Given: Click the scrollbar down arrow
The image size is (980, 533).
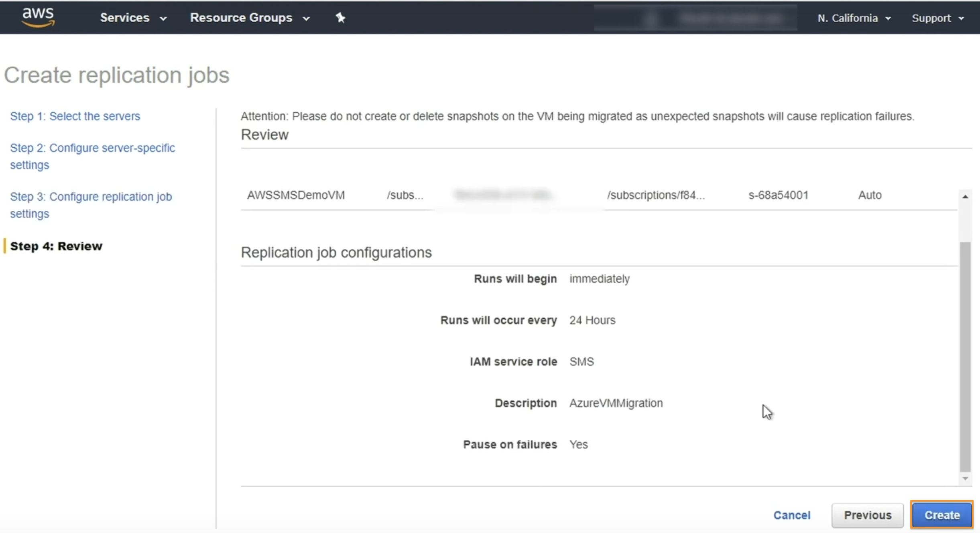Looking at the screenshot, I should point(965,478).
